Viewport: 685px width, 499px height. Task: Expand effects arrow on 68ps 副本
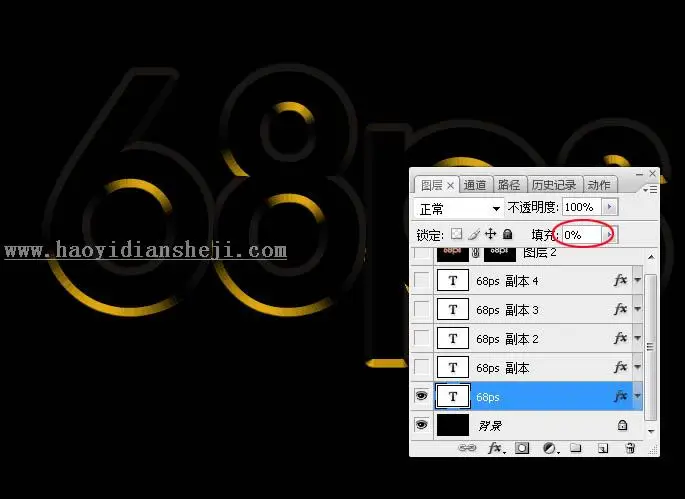click(x=637, y=367)
